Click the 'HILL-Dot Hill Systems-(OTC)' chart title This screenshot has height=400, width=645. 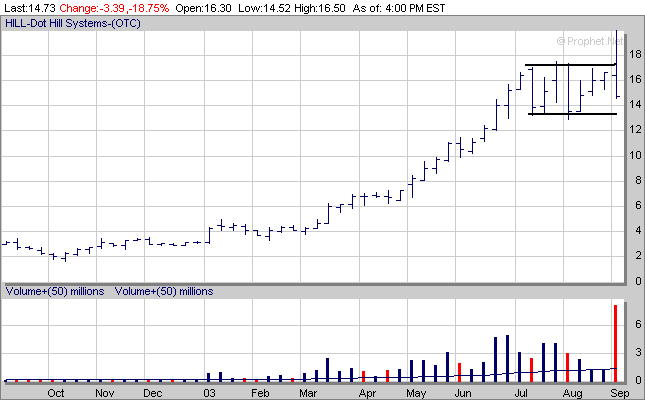[x=73, y=23]
